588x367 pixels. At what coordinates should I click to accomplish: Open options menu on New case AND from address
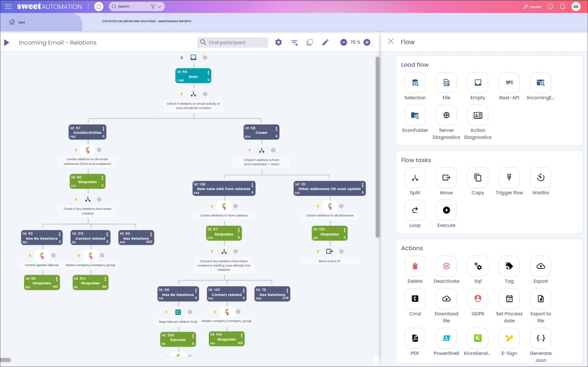click(252, 185)
